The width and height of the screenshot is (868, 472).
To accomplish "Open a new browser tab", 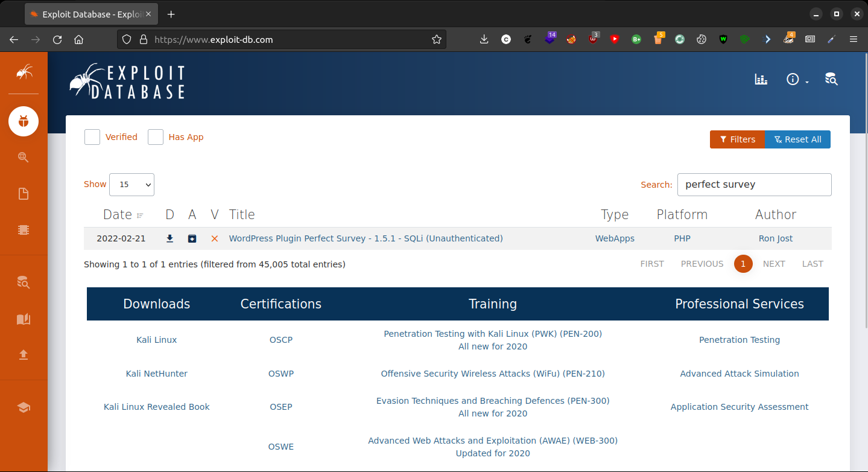I will [x=171, y=14].
